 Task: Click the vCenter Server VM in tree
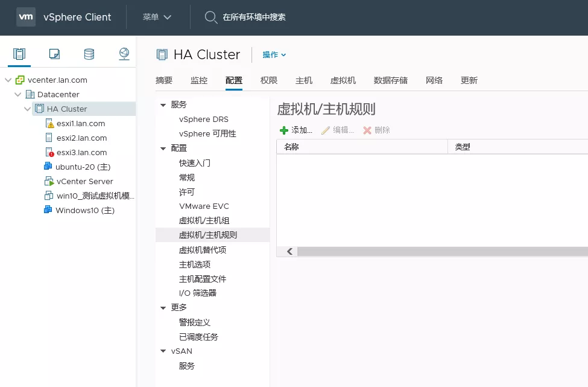coord(84,181)
